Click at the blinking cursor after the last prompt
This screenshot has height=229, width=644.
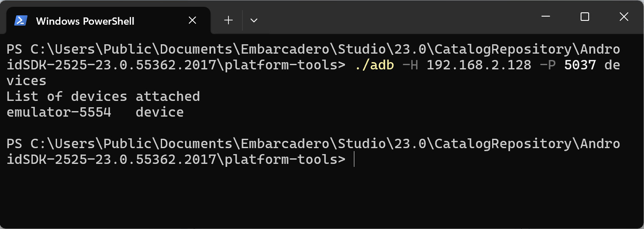354,160
